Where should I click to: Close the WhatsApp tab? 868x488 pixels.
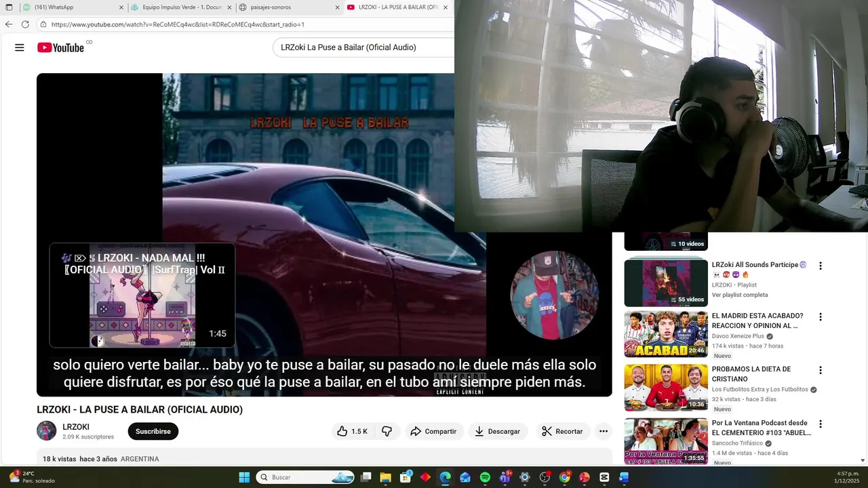(121, 7)
